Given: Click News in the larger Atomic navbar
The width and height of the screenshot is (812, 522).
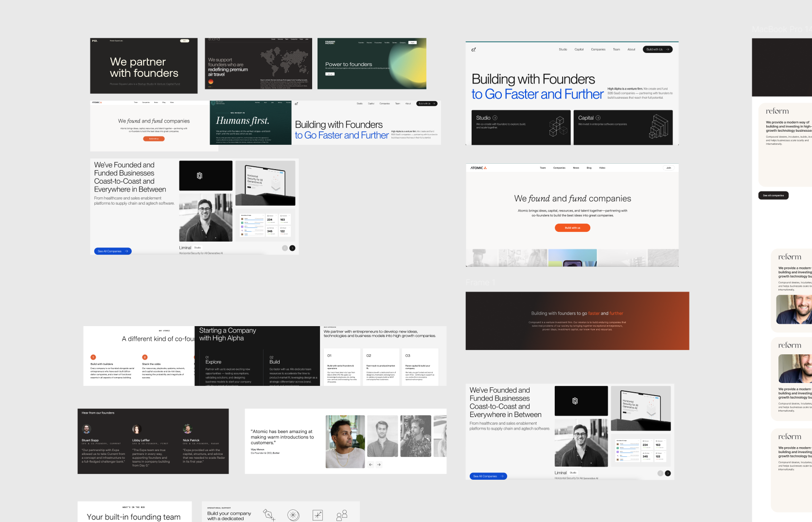Looking at the screenshot, I should pyautogui.click(x=576, y=168).
